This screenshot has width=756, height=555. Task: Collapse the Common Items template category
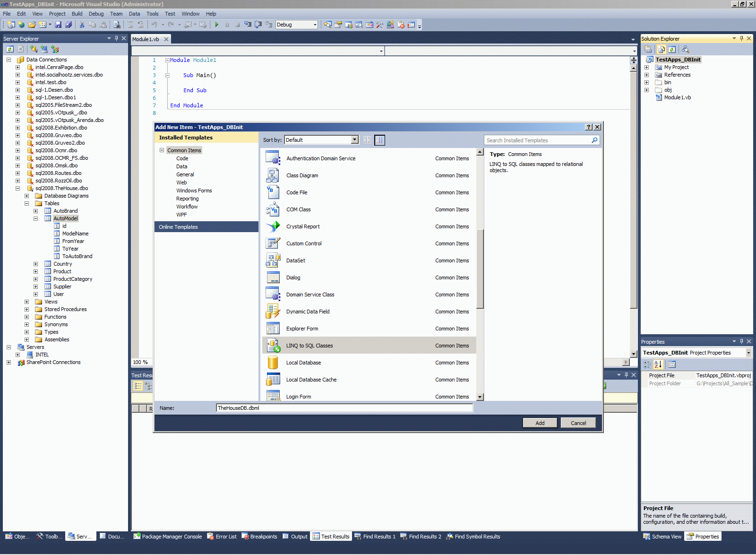pos(162,150)
